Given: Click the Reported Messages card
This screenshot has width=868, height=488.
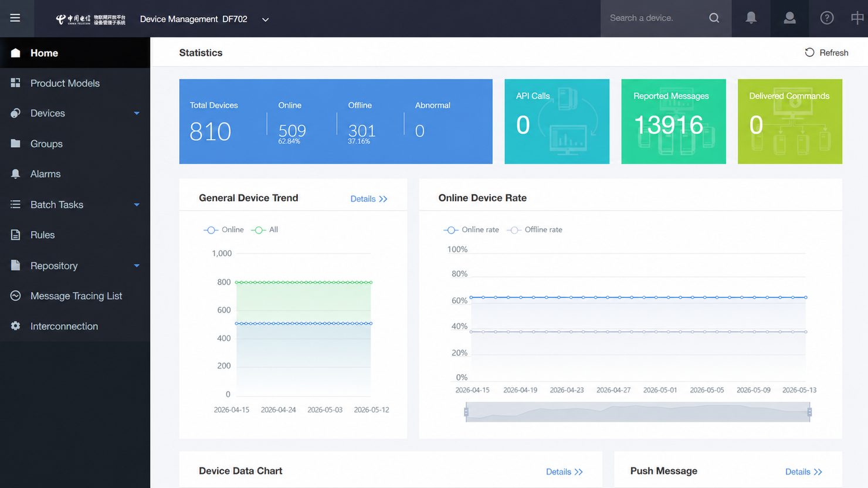Looking at the screenshot, I should [x=673, y=121].
